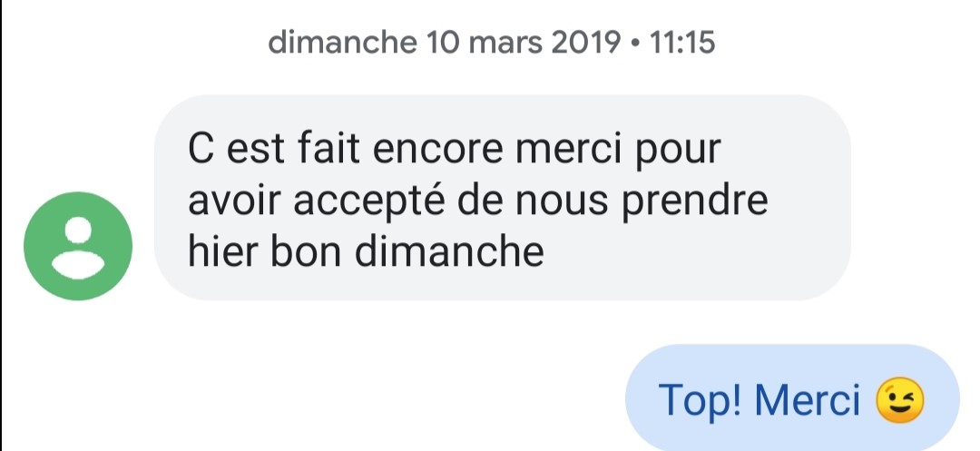Click the line 'hier bon dimanche'
The height and width of the screenshot is (451, 980).
pyautogui.click(x=366, y=250)
